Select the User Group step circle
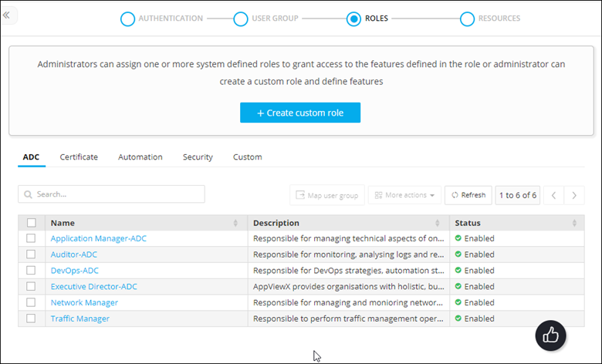The width and height of the screenshot is (602, 364). point(241,19)
